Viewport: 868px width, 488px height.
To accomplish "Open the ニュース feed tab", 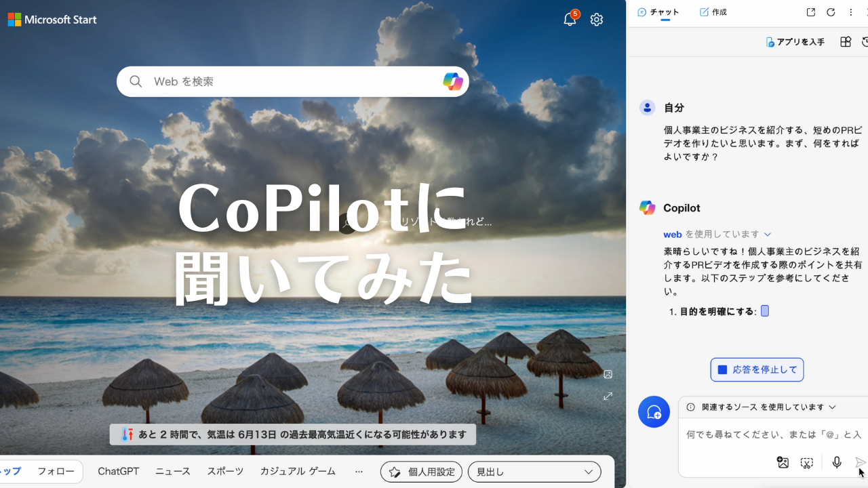I will pos(173,472).
